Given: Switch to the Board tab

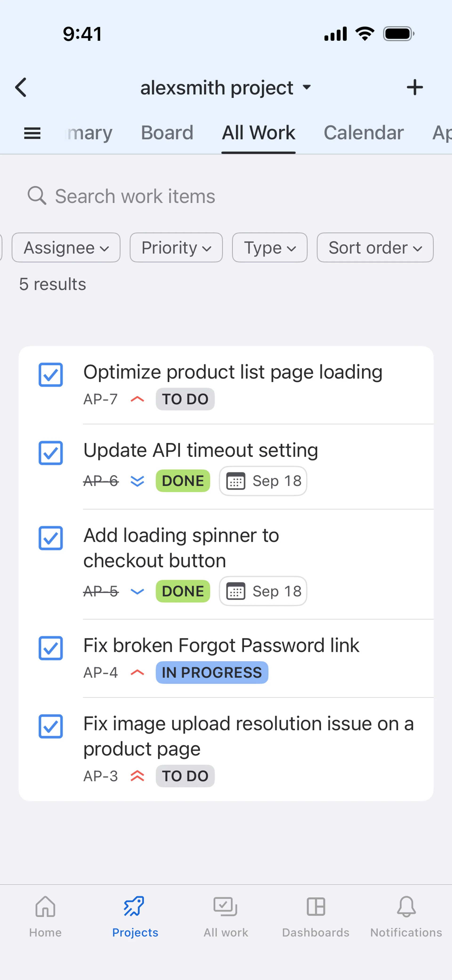Looking at the screenshot, I should click(167, 133).
